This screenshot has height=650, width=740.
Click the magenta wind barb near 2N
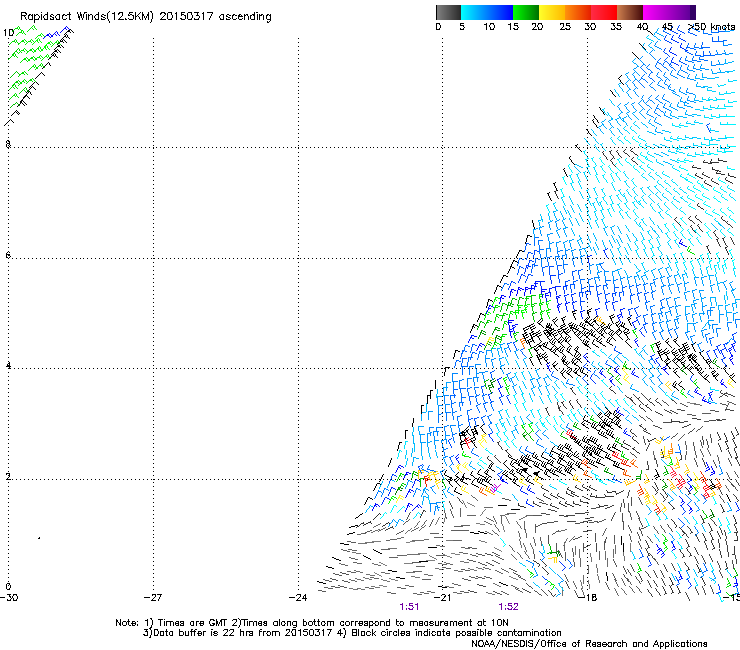click(x=494, y=488)
